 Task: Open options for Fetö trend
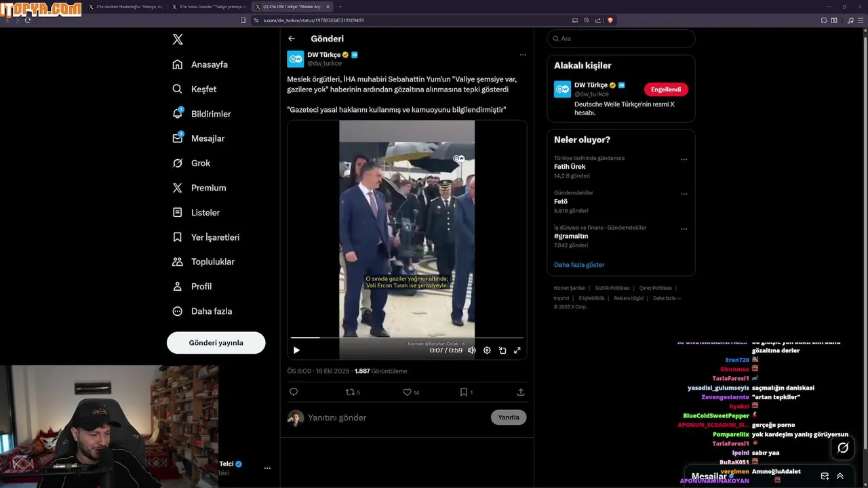(684, 195)
